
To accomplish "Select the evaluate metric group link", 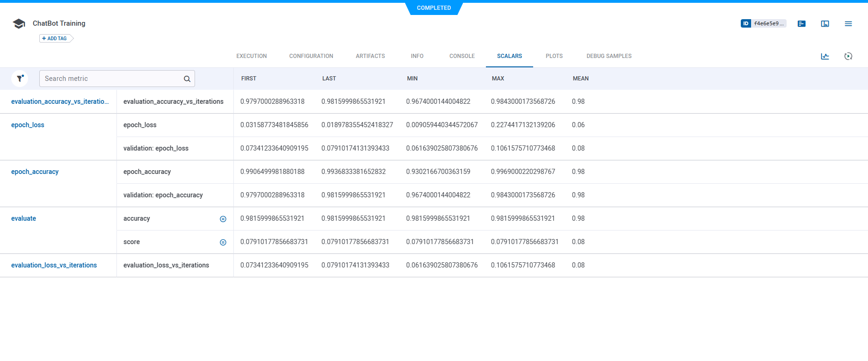I will 23,218.
